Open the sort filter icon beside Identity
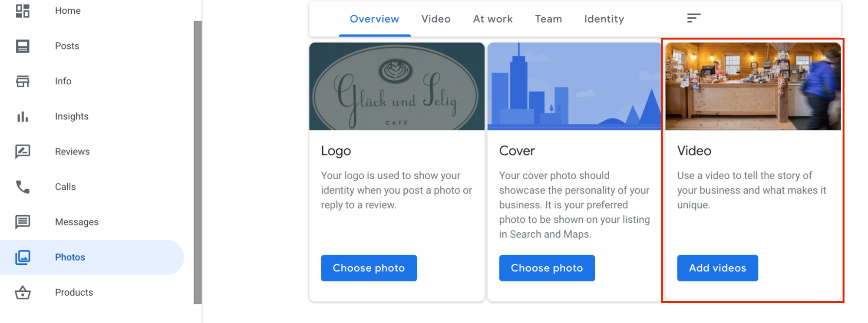The width and height of the screenshot is (868, 323). point(693,18)
